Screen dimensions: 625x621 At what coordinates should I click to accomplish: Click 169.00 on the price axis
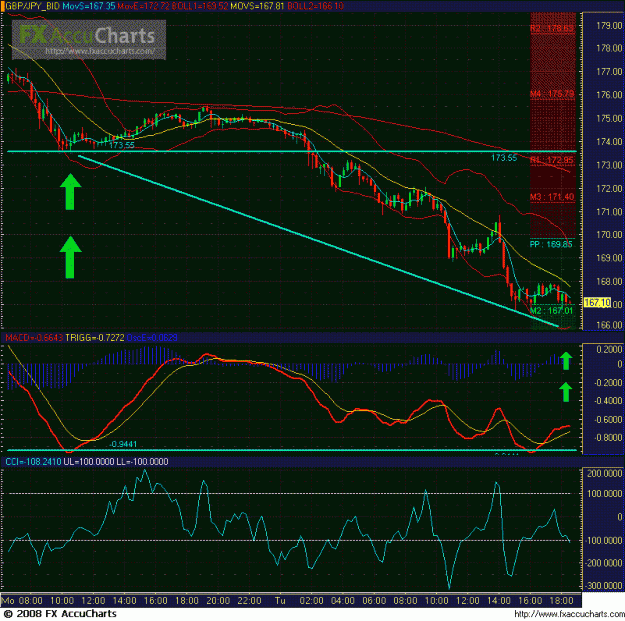click(609, 258)
